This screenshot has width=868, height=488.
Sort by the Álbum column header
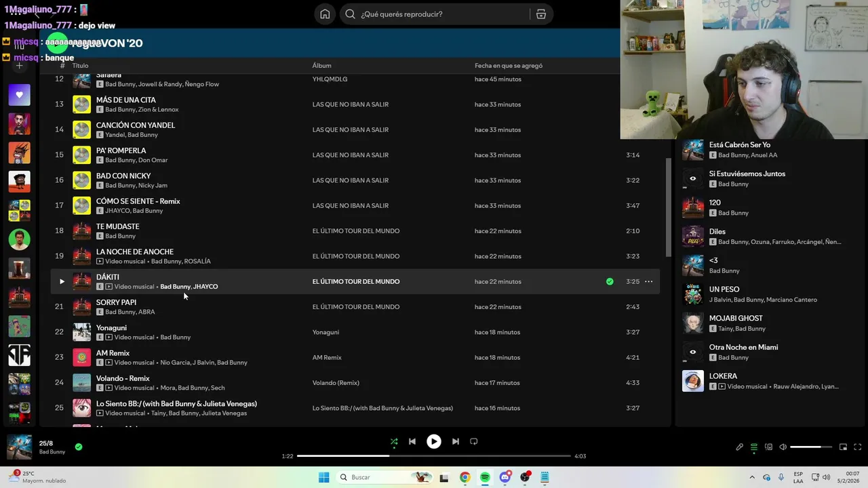click(x=321, y=66)
